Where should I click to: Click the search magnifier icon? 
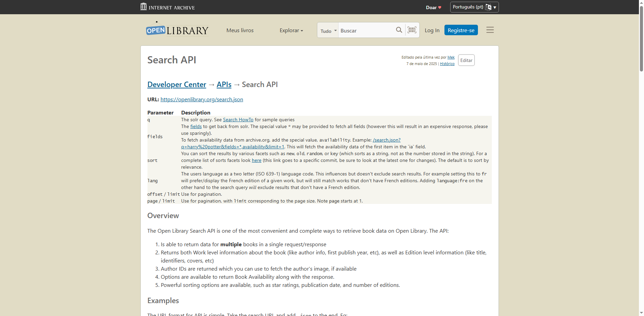tap(399, 30)
